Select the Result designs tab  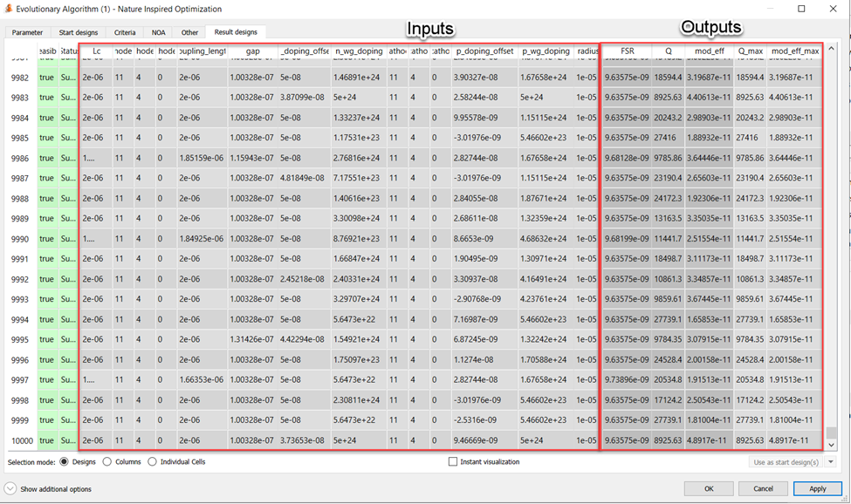236,32
